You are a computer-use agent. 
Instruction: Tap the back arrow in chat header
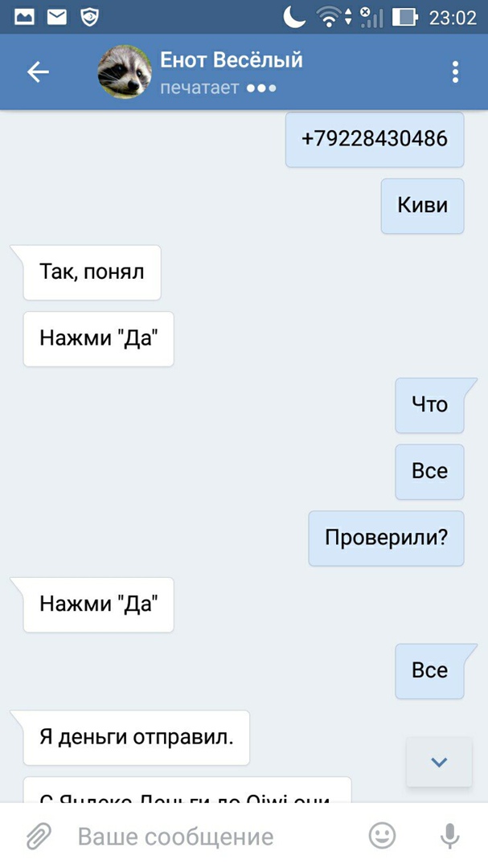[39, 72]
